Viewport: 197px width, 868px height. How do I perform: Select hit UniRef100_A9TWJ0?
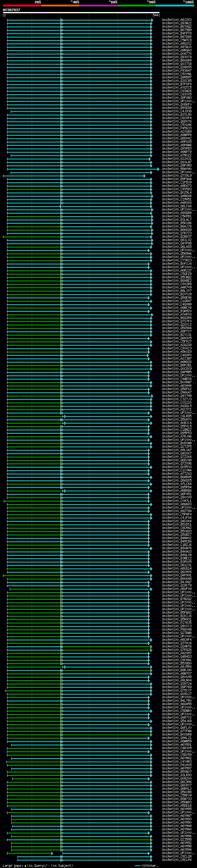176,47
